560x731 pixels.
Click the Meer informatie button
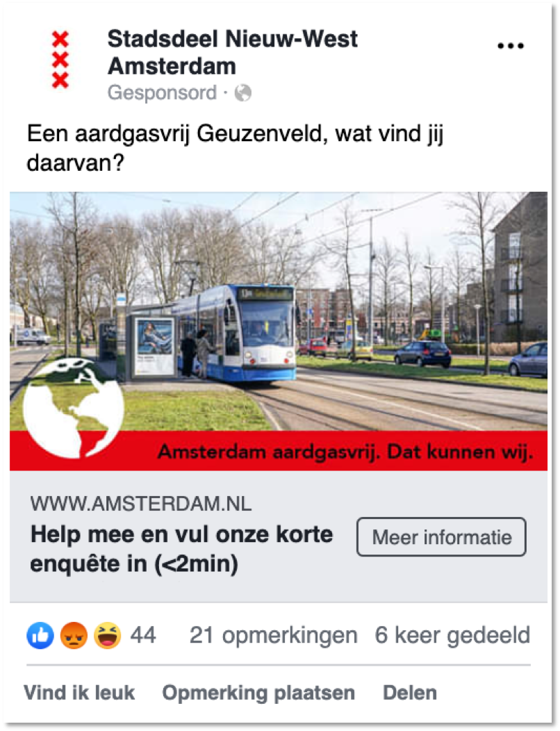click(x=442, y=537)
